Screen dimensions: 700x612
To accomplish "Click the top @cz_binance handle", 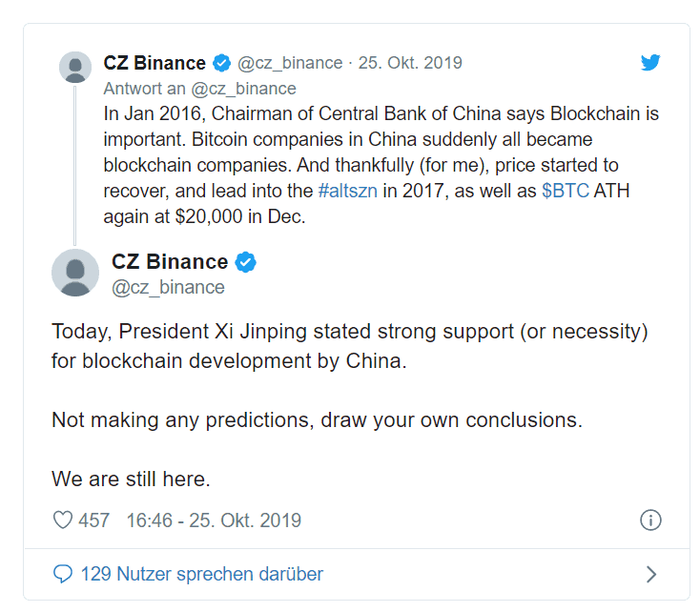I will pos(290,63).
